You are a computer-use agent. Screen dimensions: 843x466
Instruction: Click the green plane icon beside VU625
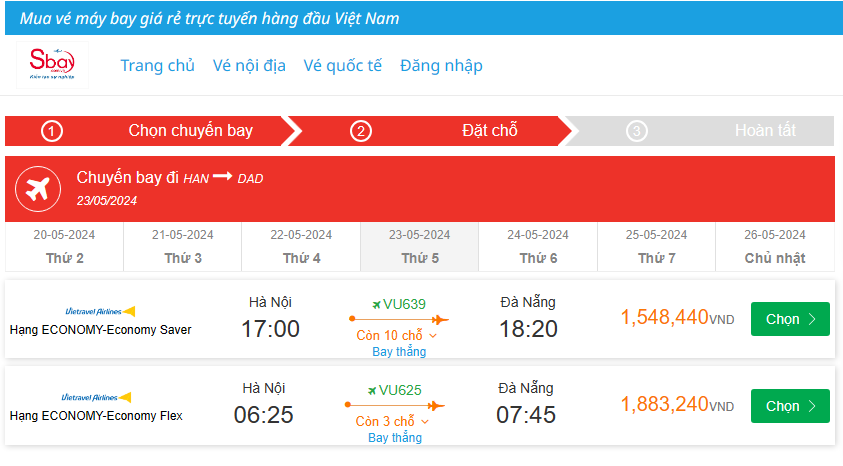[x=372, y=390]
